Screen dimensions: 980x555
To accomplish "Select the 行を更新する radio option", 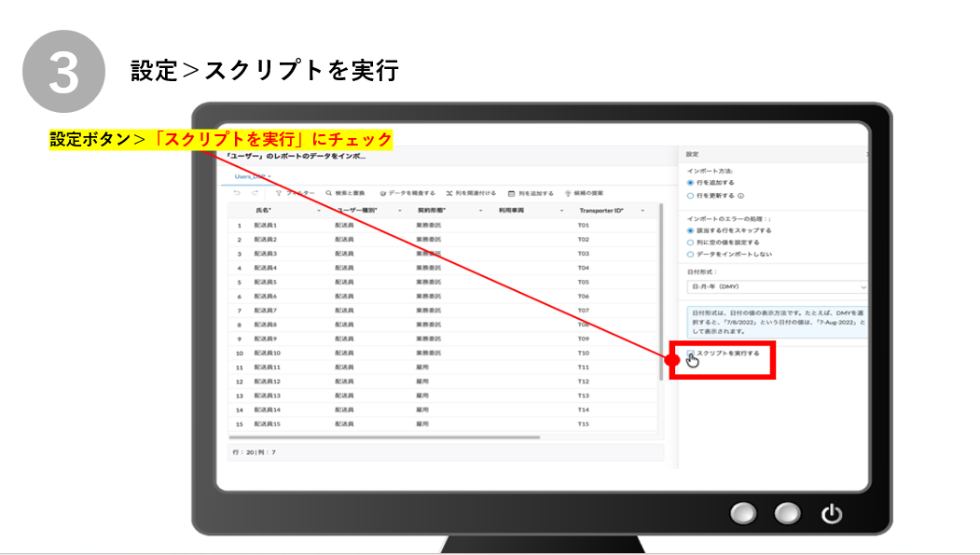I will pyautogui.click(x=690, y=196).
